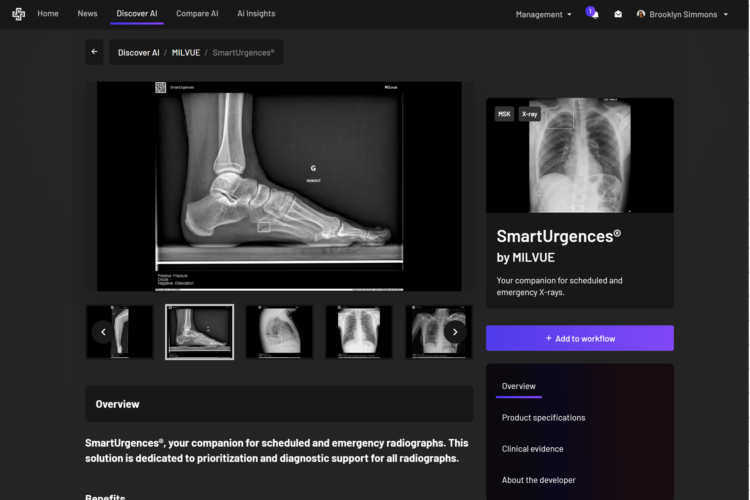Viewport: 750px width, 500px height.
Task: Go back using the arrow button
Action: click(x=94, y=52)
